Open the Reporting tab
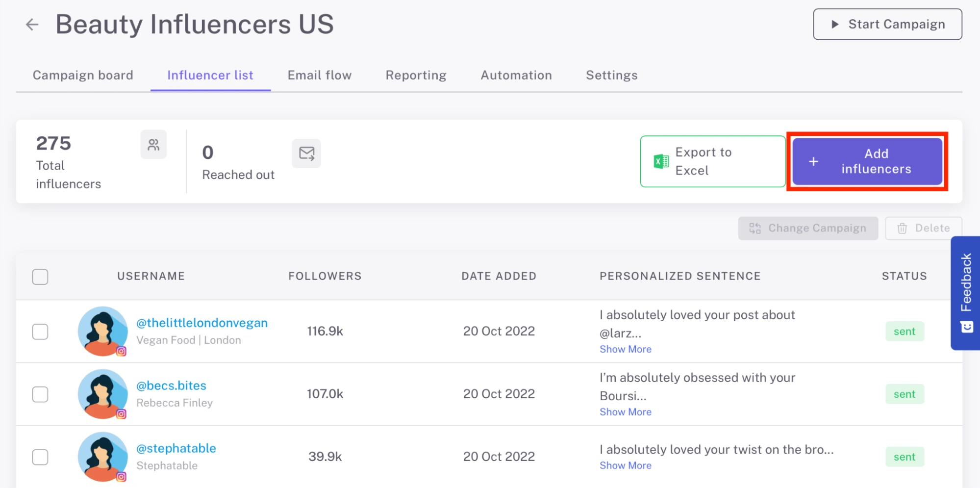 [416, 75]
